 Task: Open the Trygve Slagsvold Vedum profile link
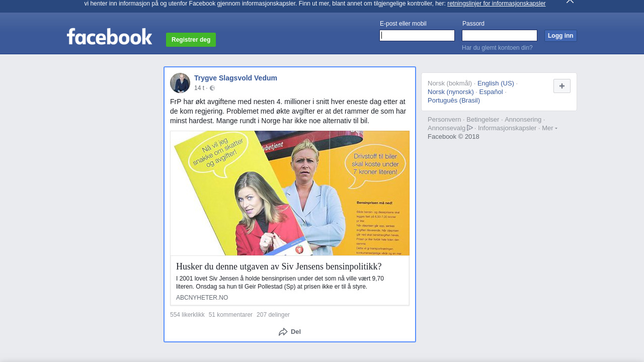click(235, 78)
